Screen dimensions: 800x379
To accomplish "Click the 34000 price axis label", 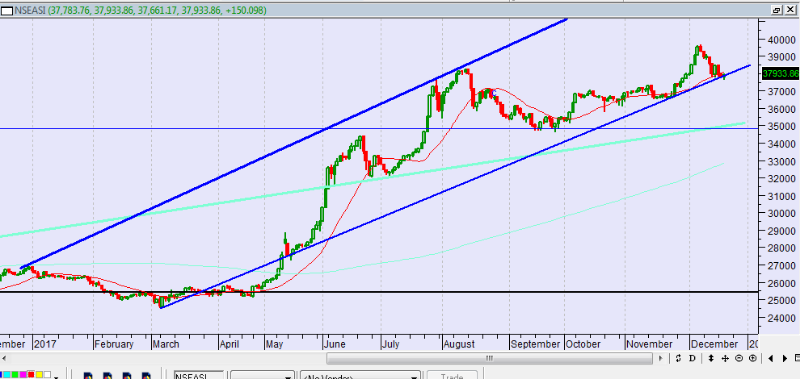I will [x=783, y=144].
